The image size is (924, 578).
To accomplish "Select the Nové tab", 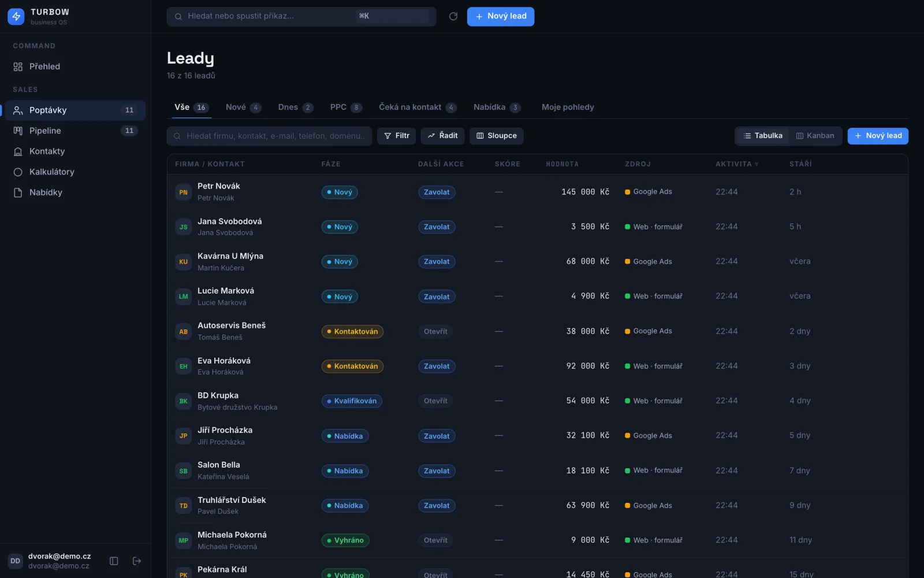I will 243,108.
